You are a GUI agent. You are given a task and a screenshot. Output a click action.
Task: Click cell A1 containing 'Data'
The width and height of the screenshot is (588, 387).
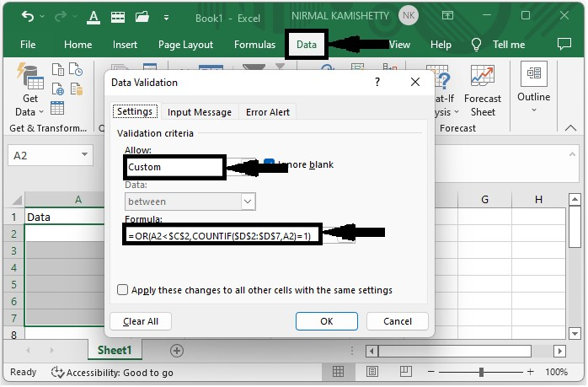click(65, 217)
